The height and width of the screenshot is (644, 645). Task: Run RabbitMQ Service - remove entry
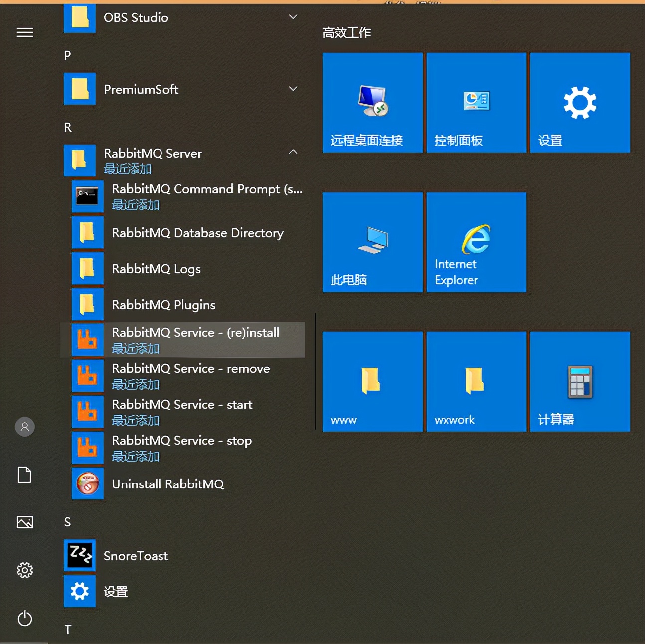pyautogui.click(x=191, y=368)
